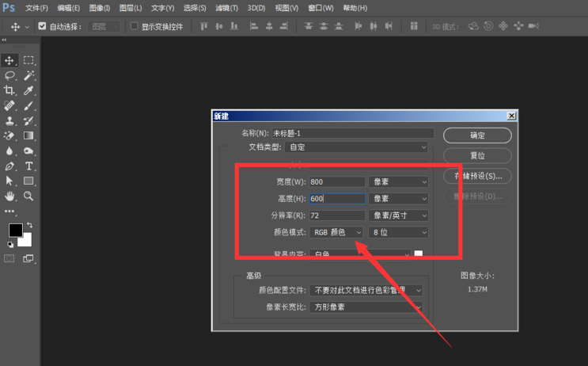Open the 编辑(E) menu

[x=69, y=8]
